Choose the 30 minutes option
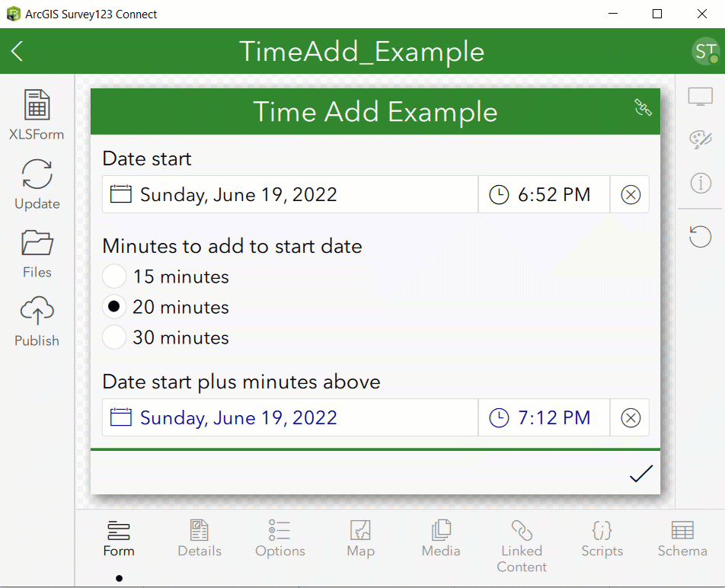Image resolution: width=725 pixels, height=588 pixels. tap(113, 337)
